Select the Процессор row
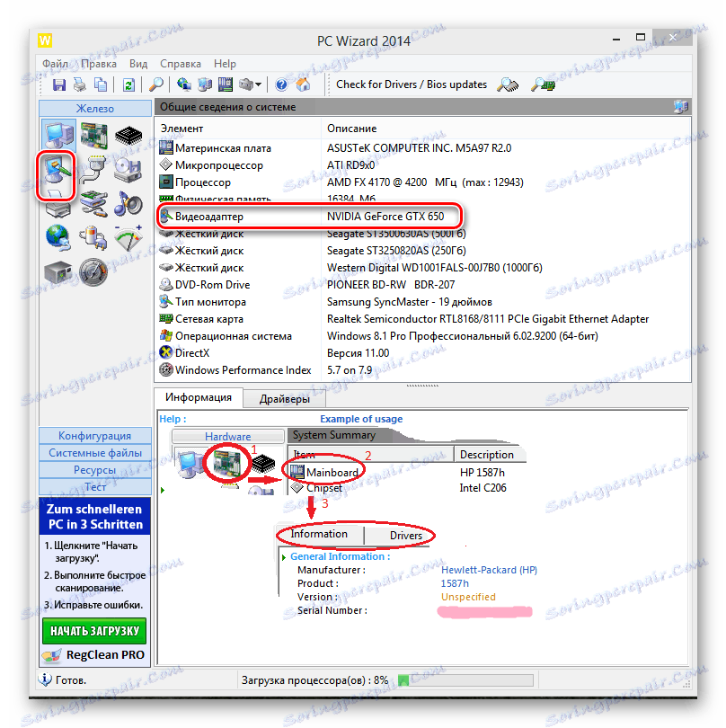The width and height of the screenshot is (726, 728). click(x=422, y=182)
